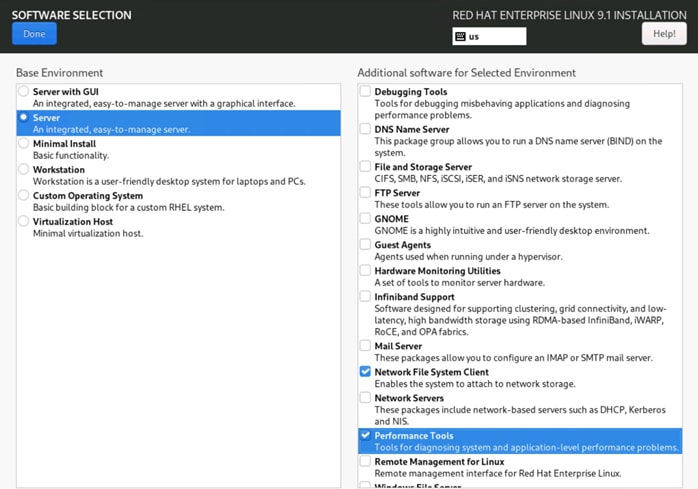Select Virtualization Host radio button
Screen dimensions: 698x489
(24, 221)
